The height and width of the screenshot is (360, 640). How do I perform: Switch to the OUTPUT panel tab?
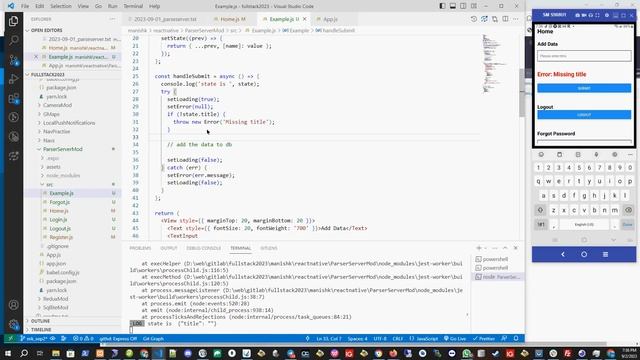point(169,248)
